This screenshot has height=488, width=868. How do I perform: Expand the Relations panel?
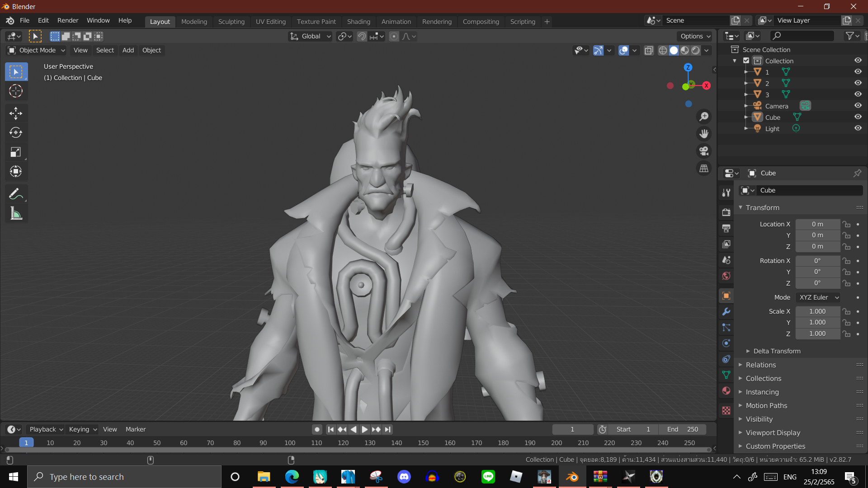coord(761,365)
